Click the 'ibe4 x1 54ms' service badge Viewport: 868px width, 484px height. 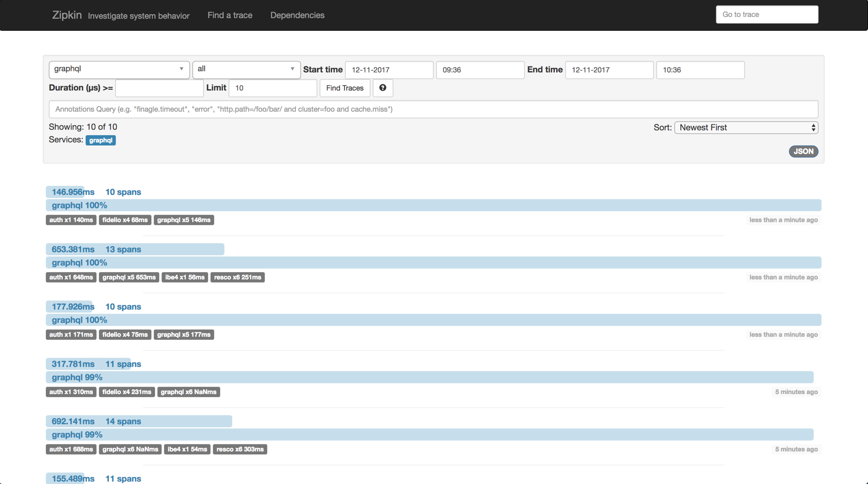(187, 449)
